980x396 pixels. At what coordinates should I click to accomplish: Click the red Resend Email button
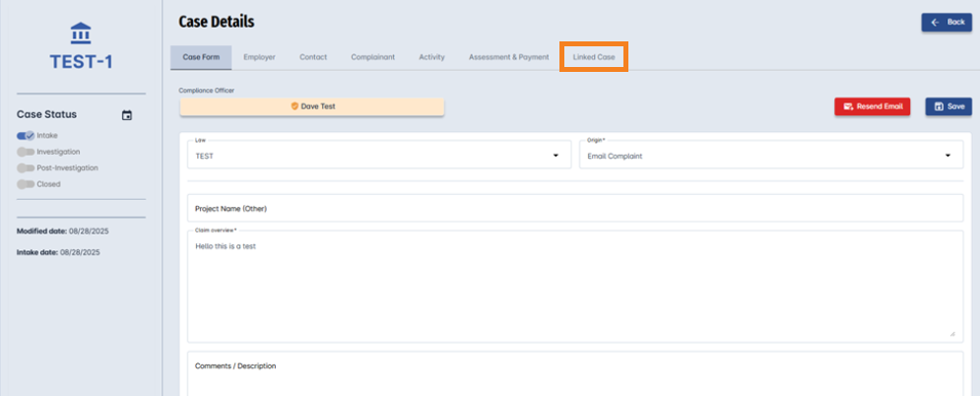pyautogui.click(x=873, y=106)
